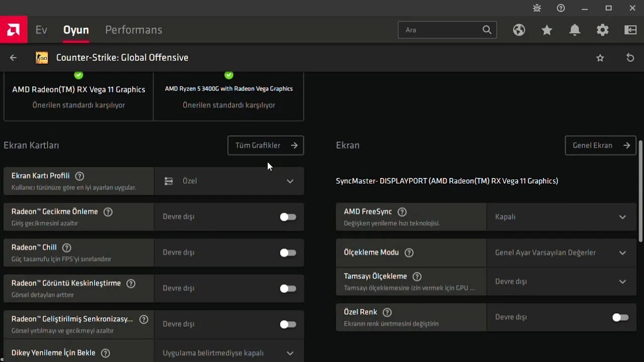Expand Dikey Yenileme İçin Bekle dropdown
The height and width of the screenshot is (362, 644).
(x=229, y=353)
